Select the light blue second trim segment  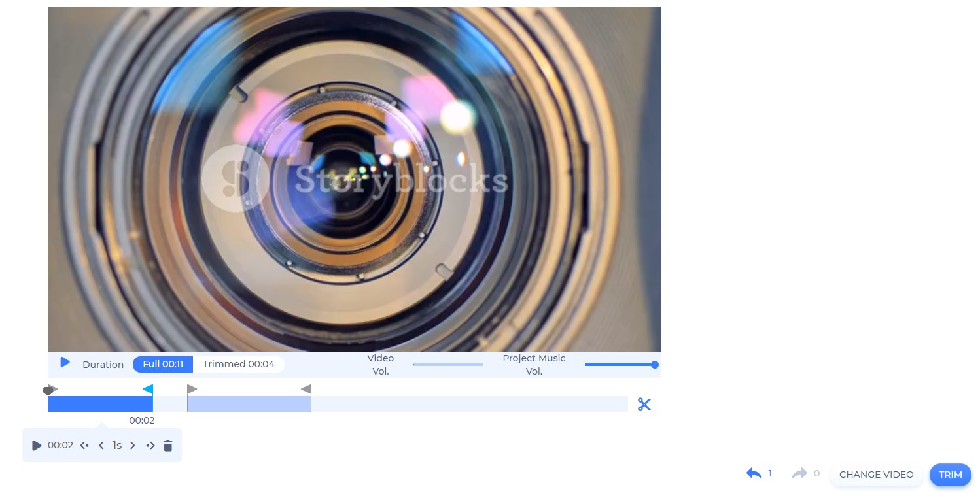(249, 404)
